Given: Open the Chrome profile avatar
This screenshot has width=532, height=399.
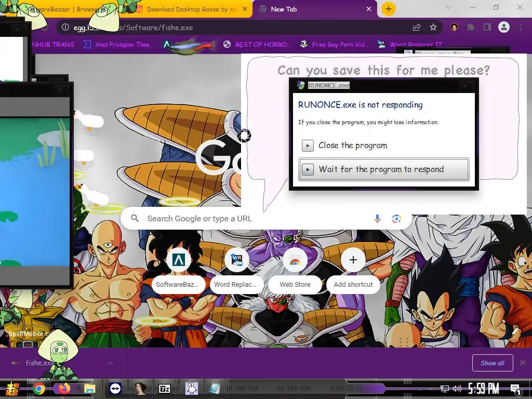Looking at the screenshot, I should [504, 27].
